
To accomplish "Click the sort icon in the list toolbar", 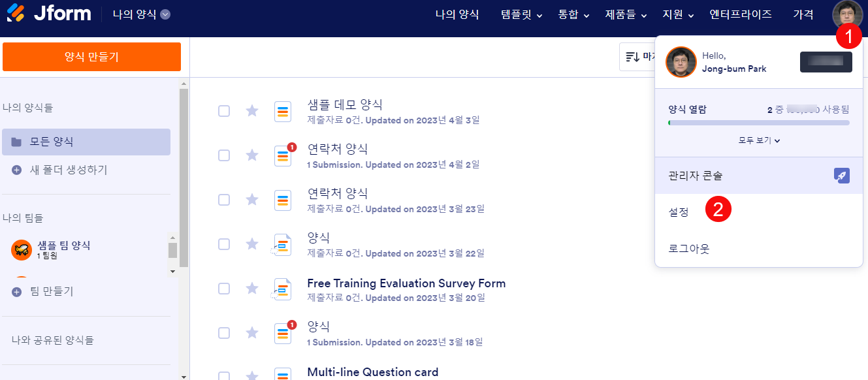I will point(632,57).
